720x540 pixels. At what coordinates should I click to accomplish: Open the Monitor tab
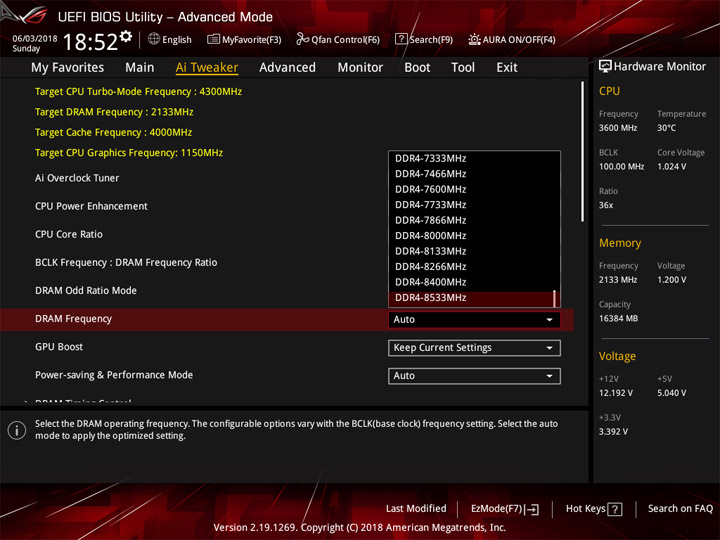360,68
